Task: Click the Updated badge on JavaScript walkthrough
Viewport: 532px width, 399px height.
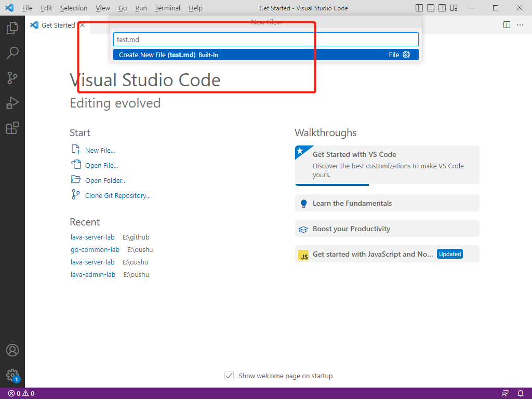Action: [450, 254]
